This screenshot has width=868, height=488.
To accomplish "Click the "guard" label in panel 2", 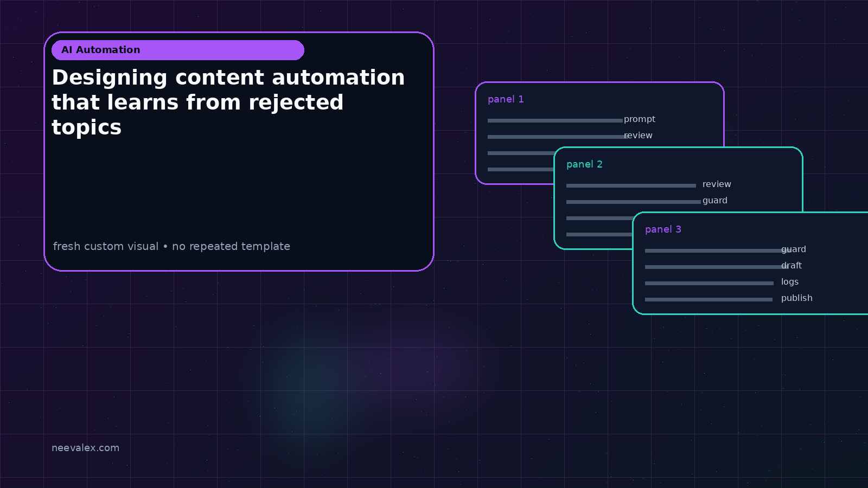I will point(715,201).
